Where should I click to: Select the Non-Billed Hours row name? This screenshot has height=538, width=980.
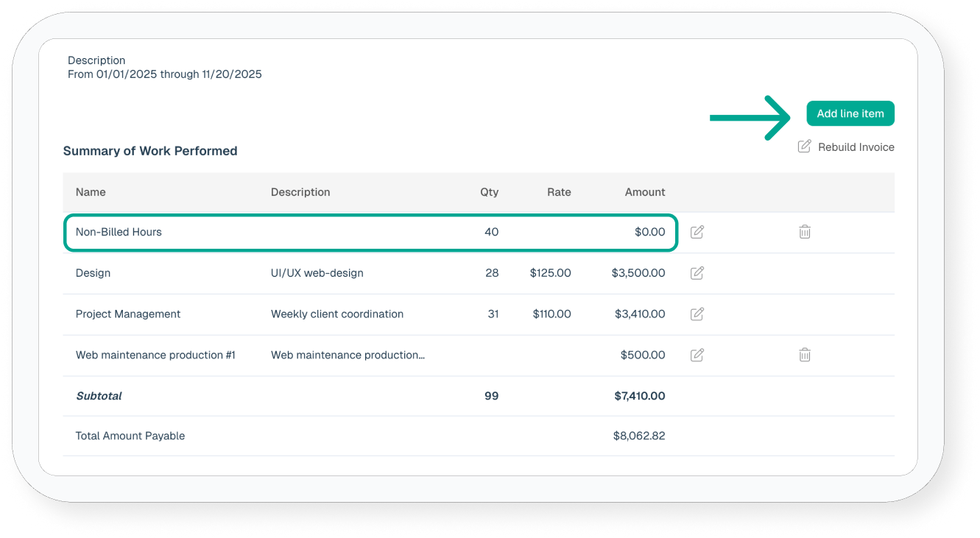(x=119, y=232)
